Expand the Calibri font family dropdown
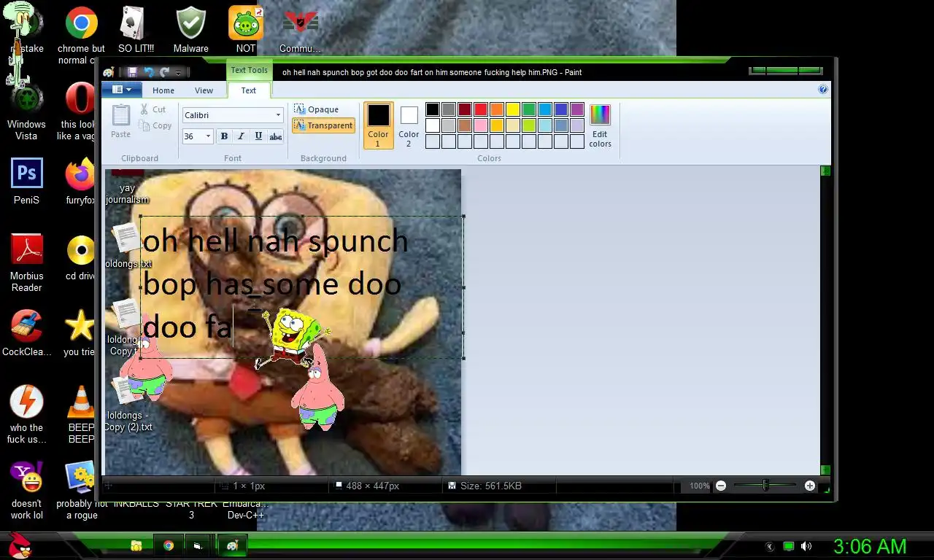 [x=278, y=115]
